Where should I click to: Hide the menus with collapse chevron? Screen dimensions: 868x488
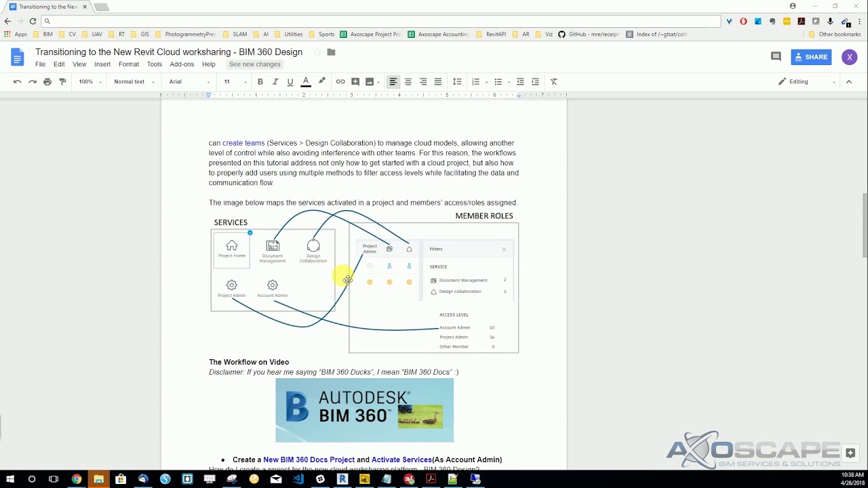pyautogui.click(x=848, y=81)
